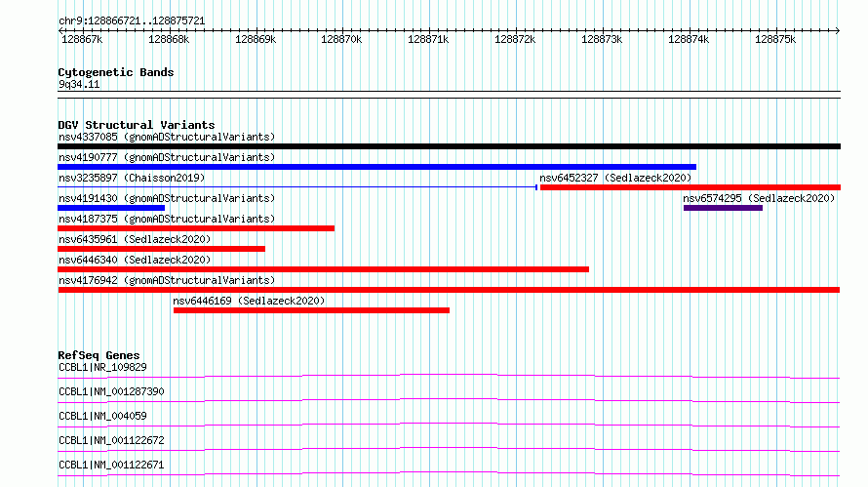This screenshot has width=868, height=487.
Task: Click the RefSeq Genes track title
Action: point(99,355)
